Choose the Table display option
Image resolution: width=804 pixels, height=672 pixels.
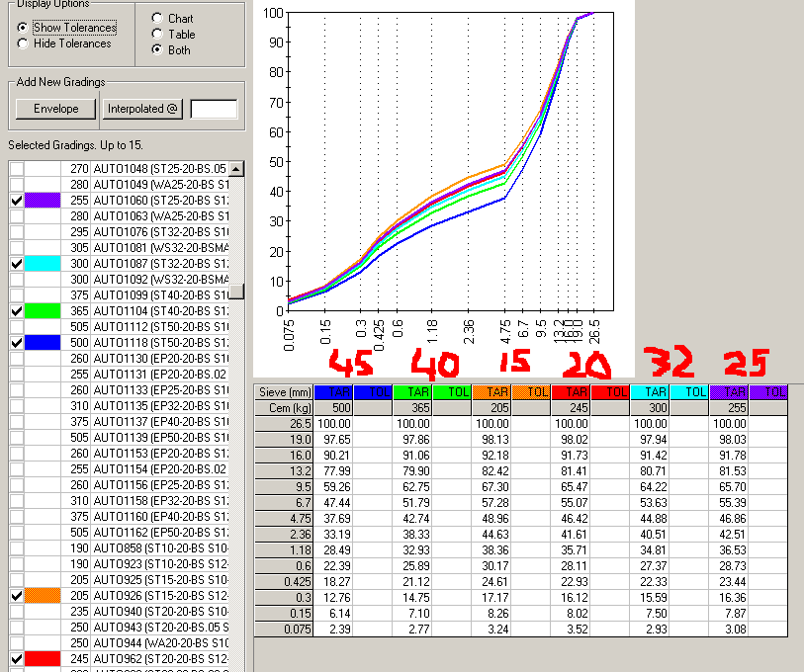(x=157, y=34)
